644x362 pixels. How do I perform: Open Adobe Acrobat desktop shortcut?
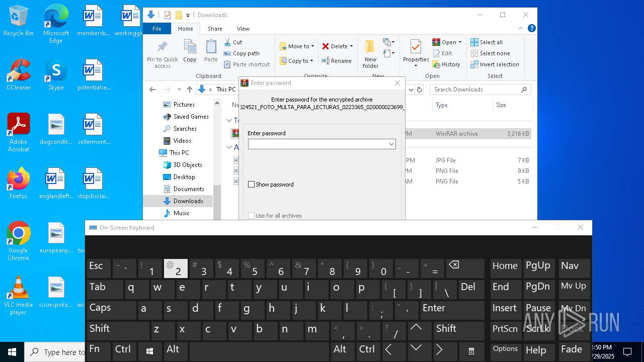(19, 133)
